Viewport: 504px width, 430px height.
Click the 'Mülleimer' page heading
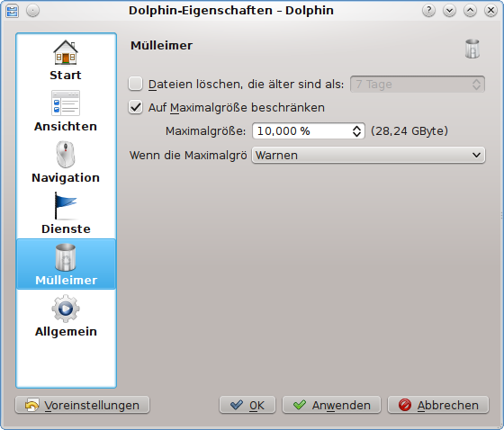point(161,46)
